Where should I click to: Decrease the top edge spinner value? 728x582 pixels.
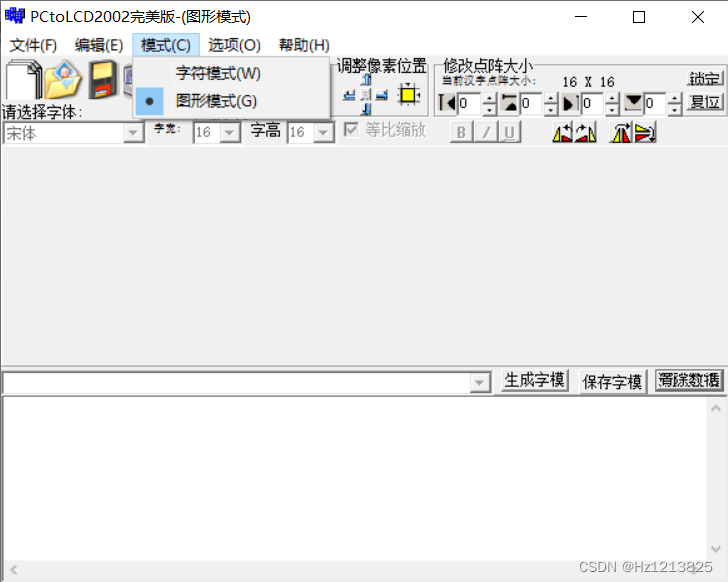click(x=551, y=110)
